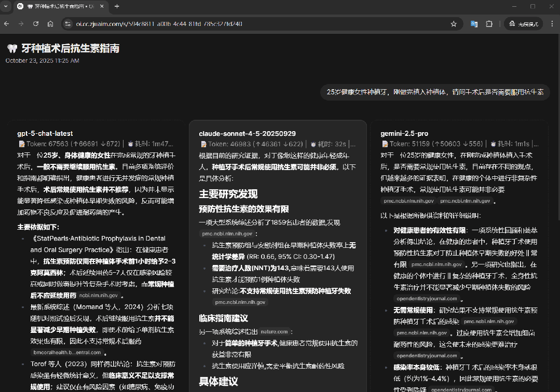Open the tab search chevron
560x392 pixels.
pyautogui.click(x=6, y=6)
